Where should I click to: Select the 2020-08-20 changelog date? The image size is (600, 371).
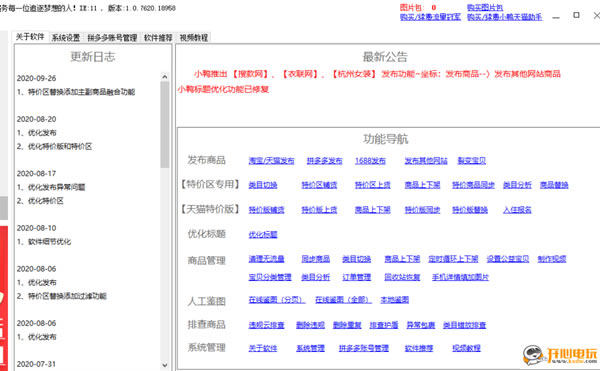[36, 119]
